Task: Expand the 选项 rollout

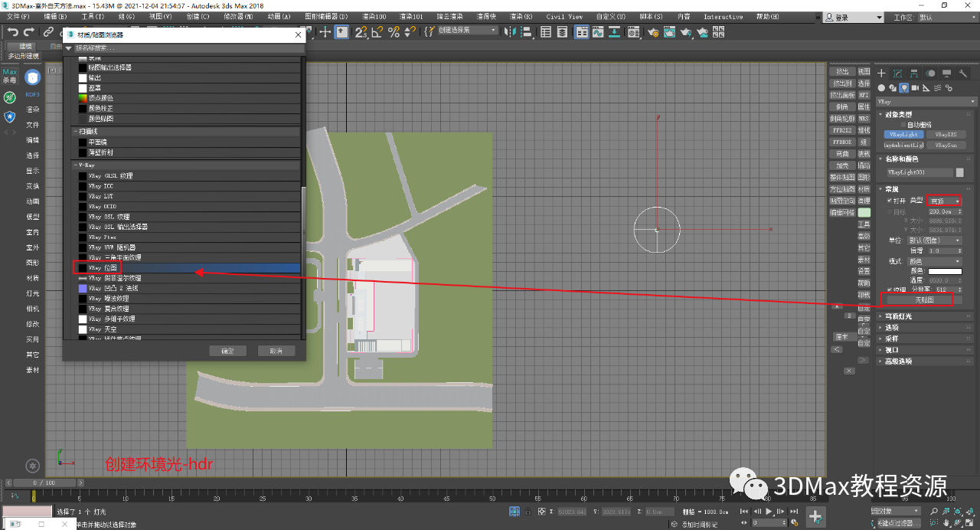Action: [x=926, y=327]
